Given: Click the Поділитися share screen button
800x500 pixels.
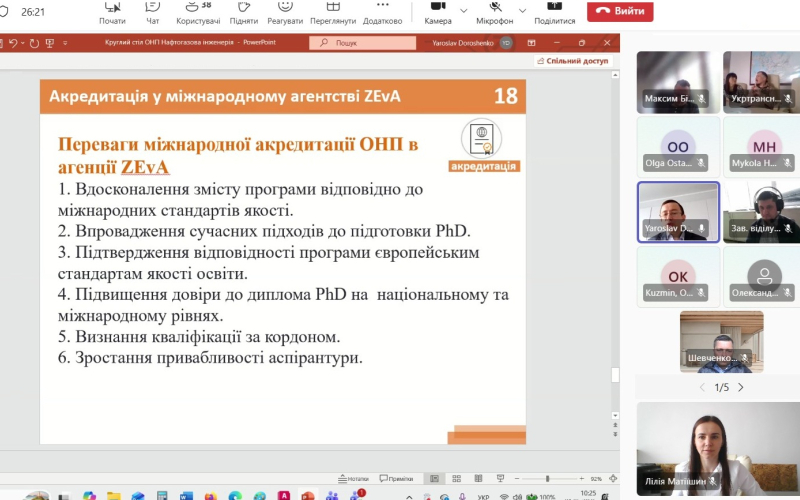Looking at the screenshot, I should point(555,13).
